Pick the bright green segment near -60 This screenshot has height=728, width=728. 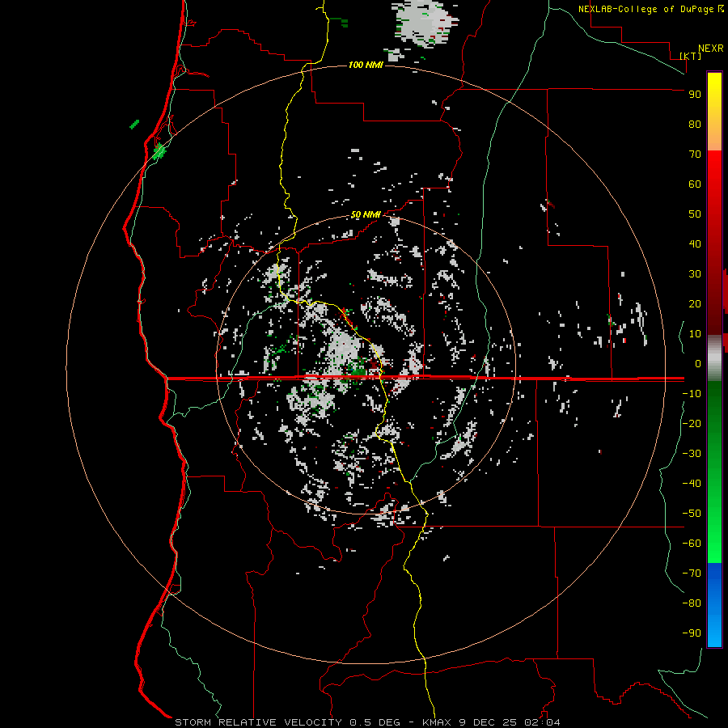tap(714, 544)
